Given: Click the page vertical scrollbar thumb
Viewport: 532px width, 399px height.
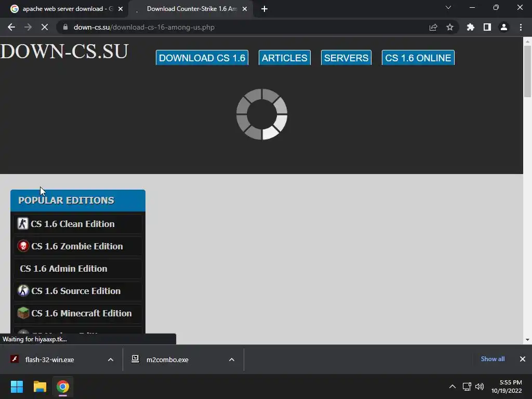Looking at the screenshot, I should click(x=527, y=71).
